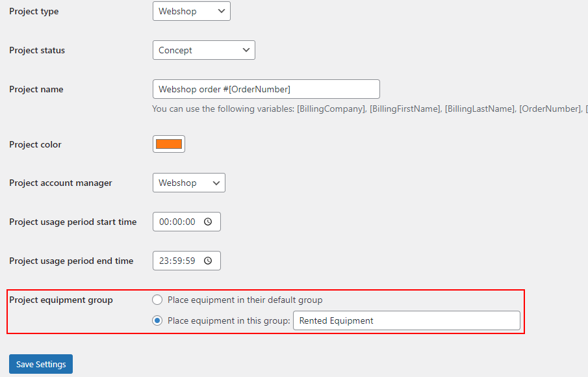Open the orange Project color swatch
Screen dimensions: 588x377
[169, 144]
